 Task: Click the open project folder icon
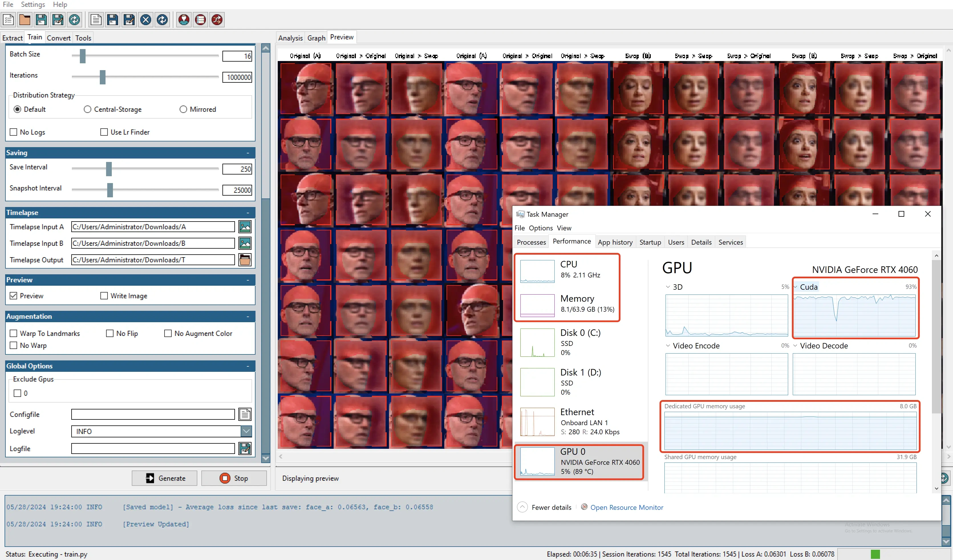25,20
